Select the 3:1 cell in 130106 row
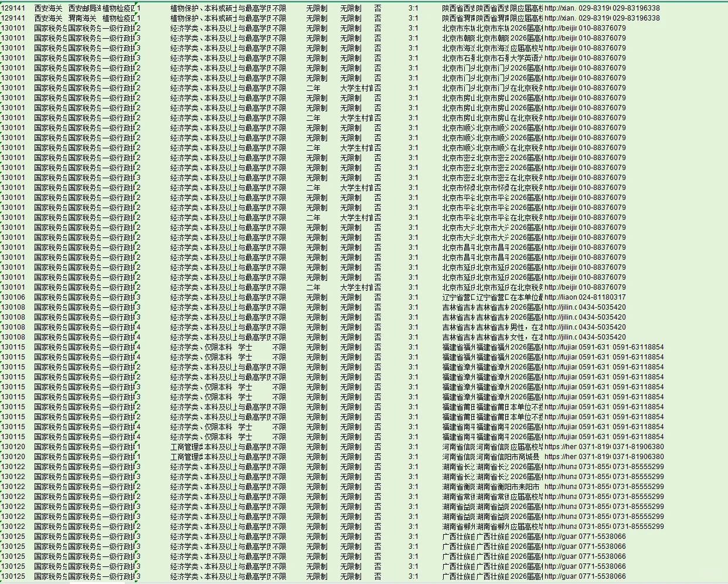The image size is (728, 584). 414,297
